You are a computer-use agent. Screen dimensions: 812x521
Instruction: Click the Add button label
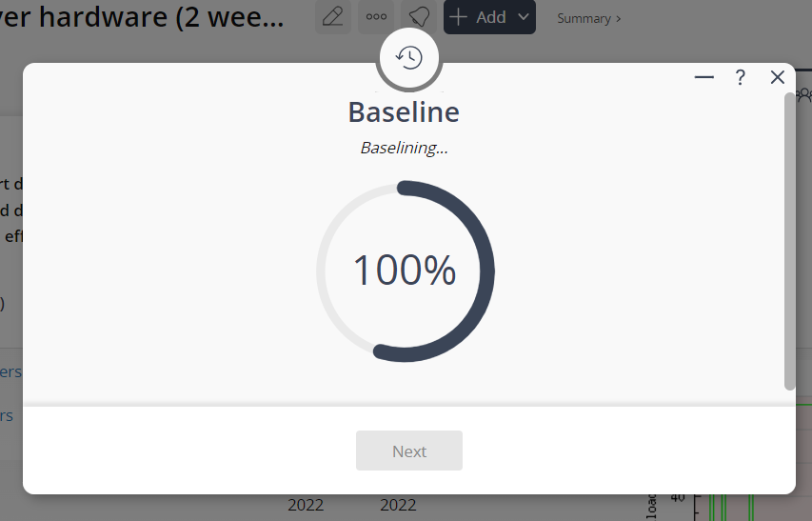coord(491,17)
